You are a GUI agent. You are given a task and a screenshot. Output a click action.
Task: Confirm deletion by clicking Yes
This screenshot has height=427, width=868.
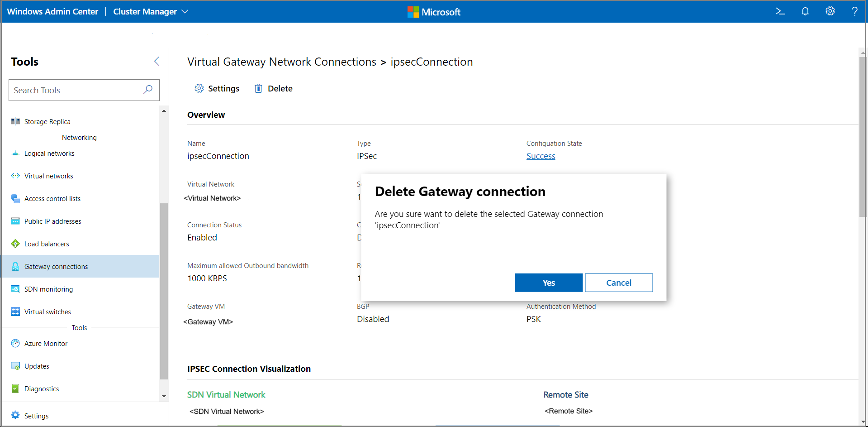pos(548,283)
